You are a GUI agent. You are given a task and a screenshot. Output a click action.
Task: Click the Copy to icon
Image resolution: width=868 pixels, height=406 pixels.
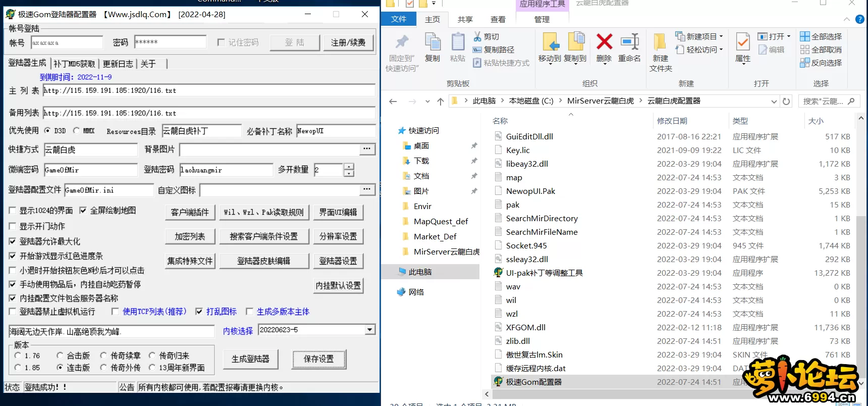point(575,42)
